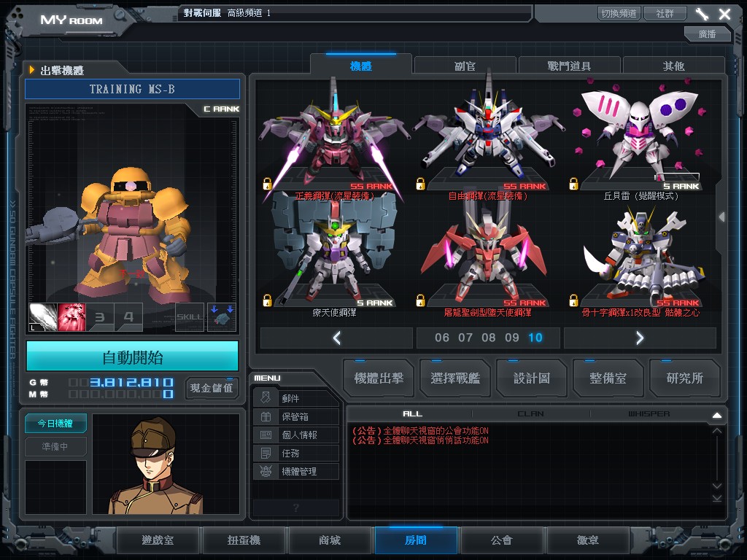Select the WHISPER chat tab
The height and width of the screenshot is (560, 747).
649,414
